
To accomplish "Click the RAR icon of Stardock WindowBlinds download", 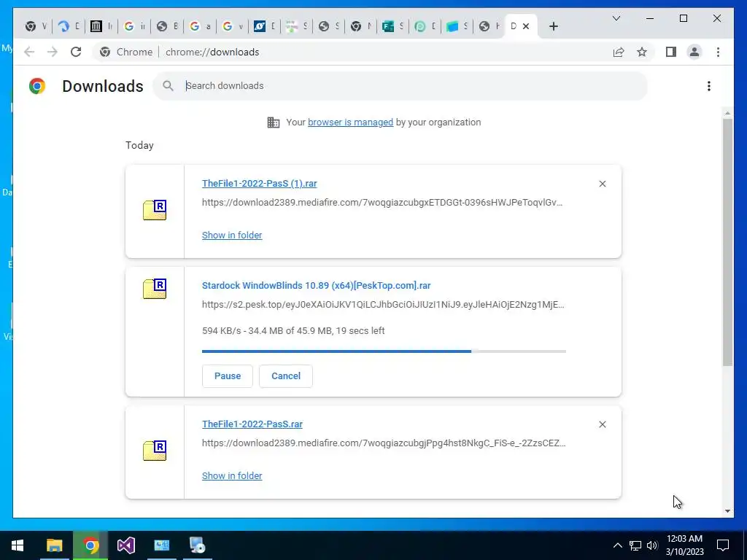I will click(x=155, y=289).
